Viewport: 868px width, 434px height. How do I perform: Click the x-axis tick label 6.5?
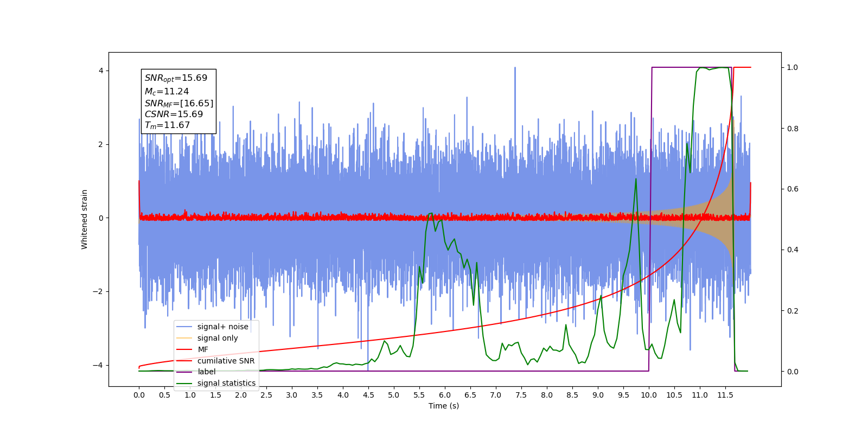470,395
